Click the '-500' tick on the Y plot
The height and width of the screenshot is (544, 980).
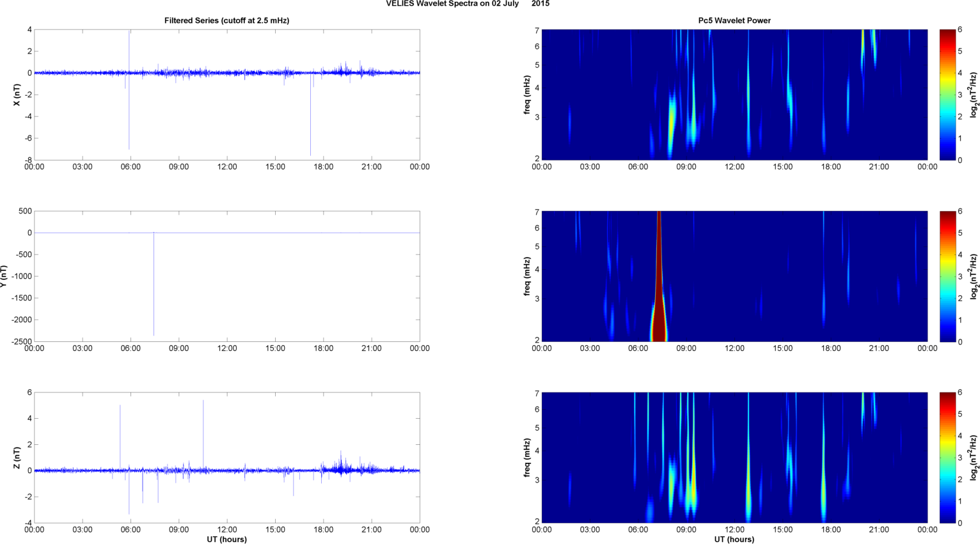(x=24, y=254)
